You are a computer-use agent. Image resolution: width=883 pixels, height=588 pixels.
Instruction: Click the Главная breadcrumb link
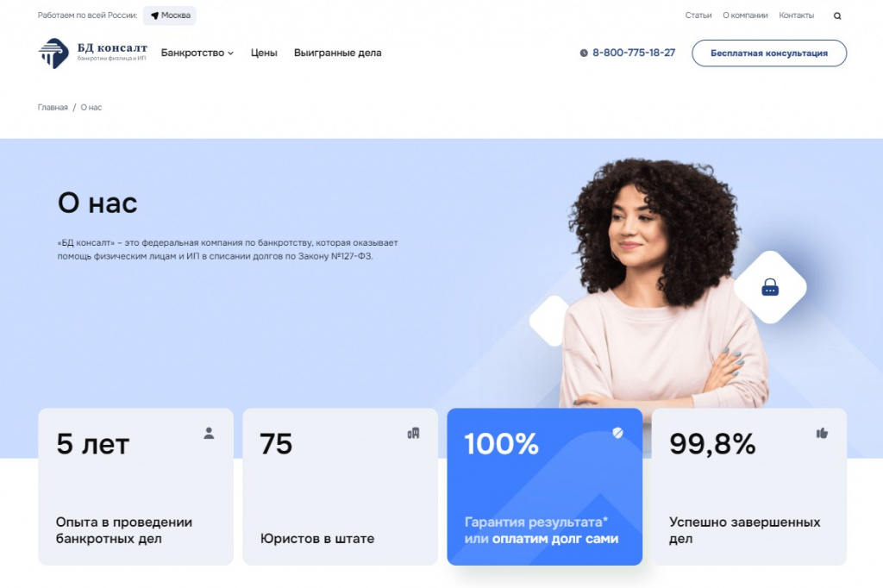[x=53, y=108]
